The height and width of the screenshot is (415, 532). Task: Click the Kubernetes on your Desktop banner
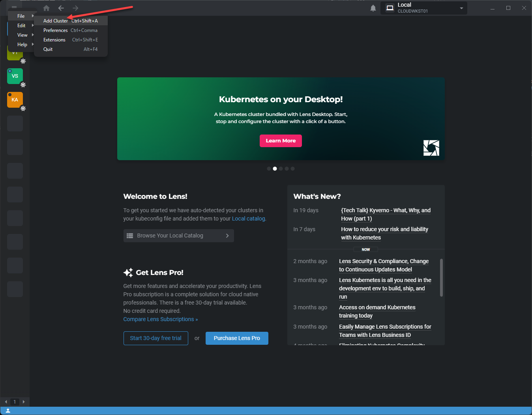tap(281, 119)
